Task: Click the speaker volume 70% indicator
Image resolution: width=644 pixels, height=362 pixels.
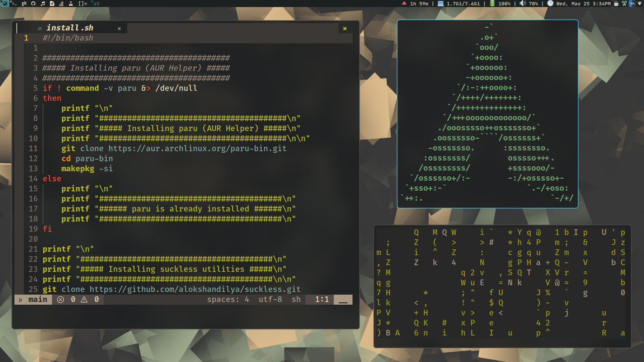Action: point(529,3)
